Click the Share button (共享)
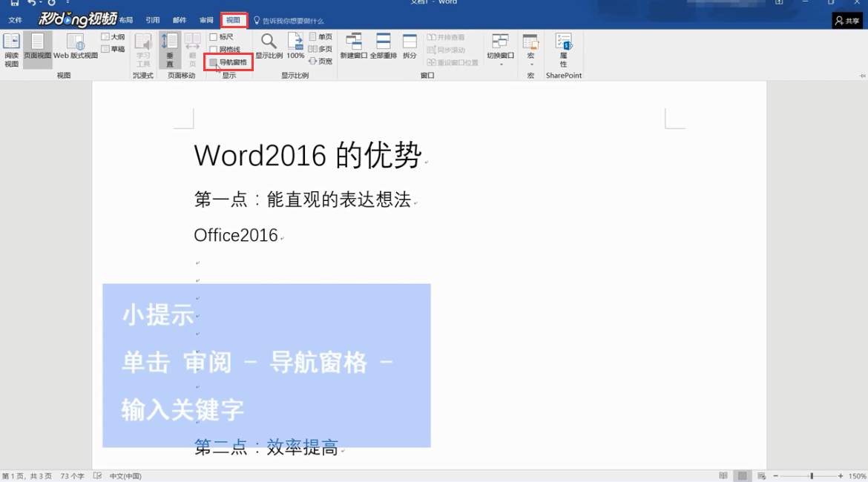The image size is (868, 482). 847,21
